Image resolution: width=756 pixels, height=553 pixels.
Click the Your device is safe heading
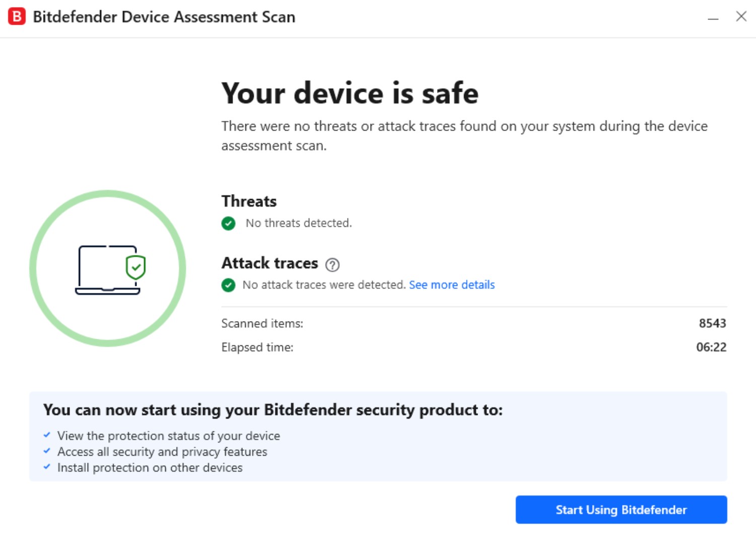point(350,93)
